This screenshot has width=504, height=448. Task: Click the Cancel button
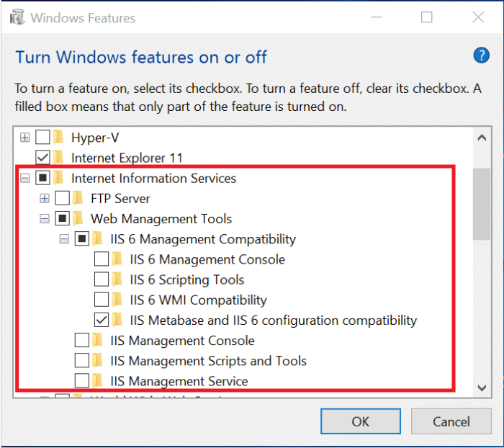[451, 421]
